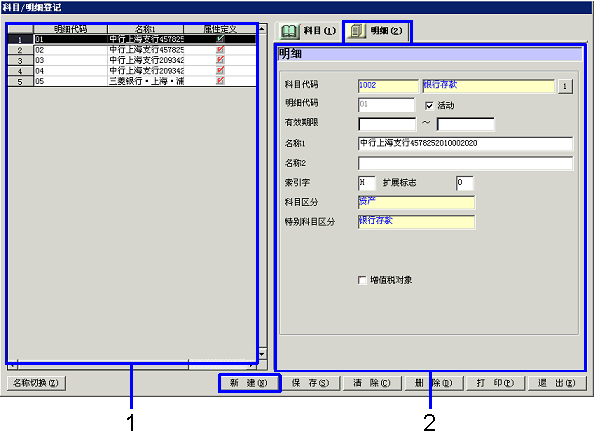Toggle the 活动 checkbox
The width and height of the screenshot is (594, 438).
click(429, 106)
